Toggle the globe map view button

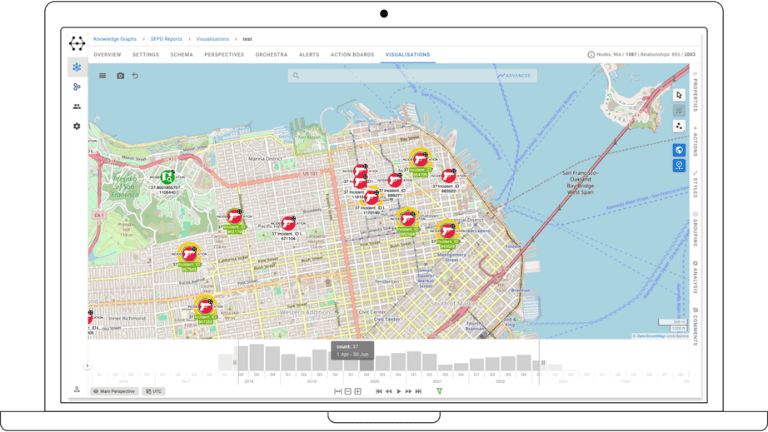coord(679,150)
